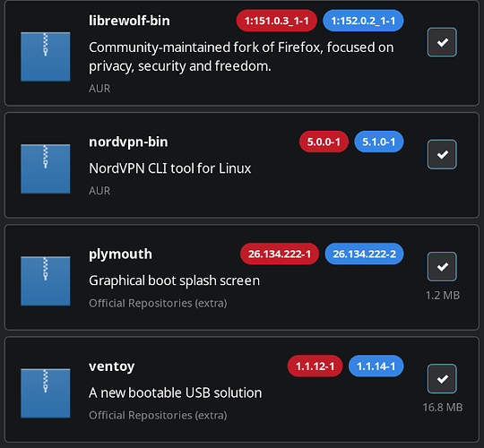
Task: Open the nordvpn-bin package title
Action: point(128,142)
